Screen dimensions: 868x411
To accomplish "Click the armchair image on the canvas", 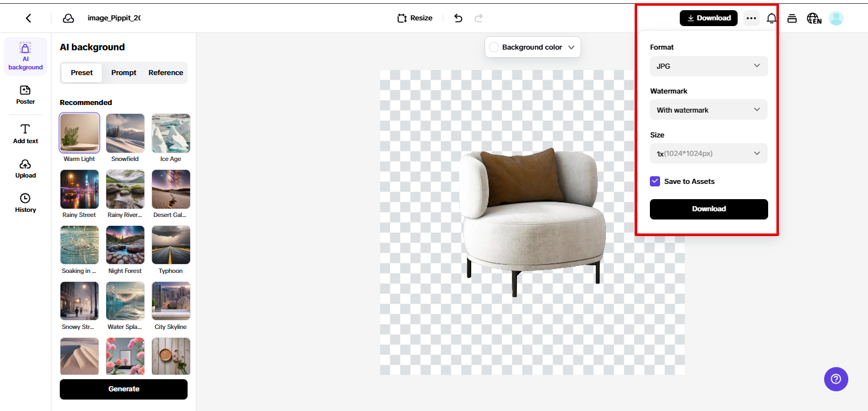I will click(532, 221).
